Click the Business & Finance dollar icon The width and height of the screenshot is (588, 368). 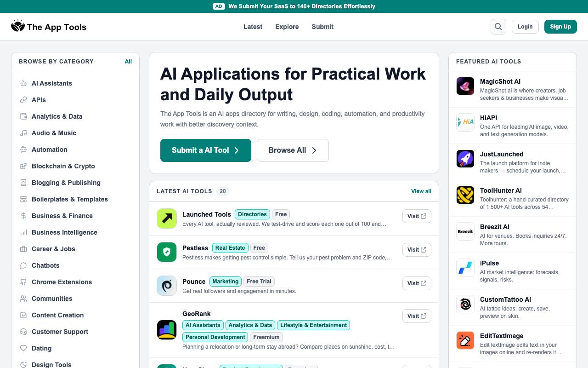[x=23, y=216]
